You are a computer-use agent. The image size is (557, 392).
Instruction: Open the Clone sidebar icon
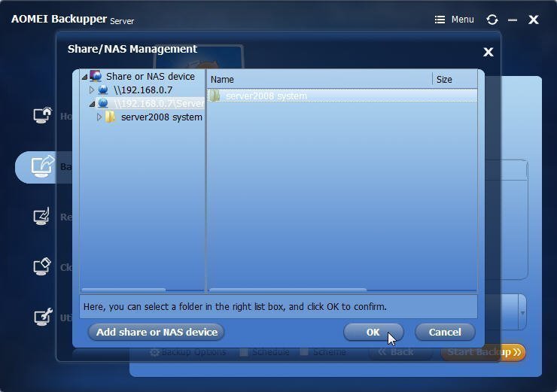[42, 266]
